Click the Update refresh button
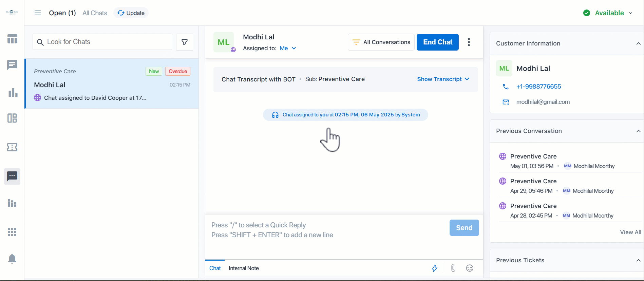 coord(131,13)
